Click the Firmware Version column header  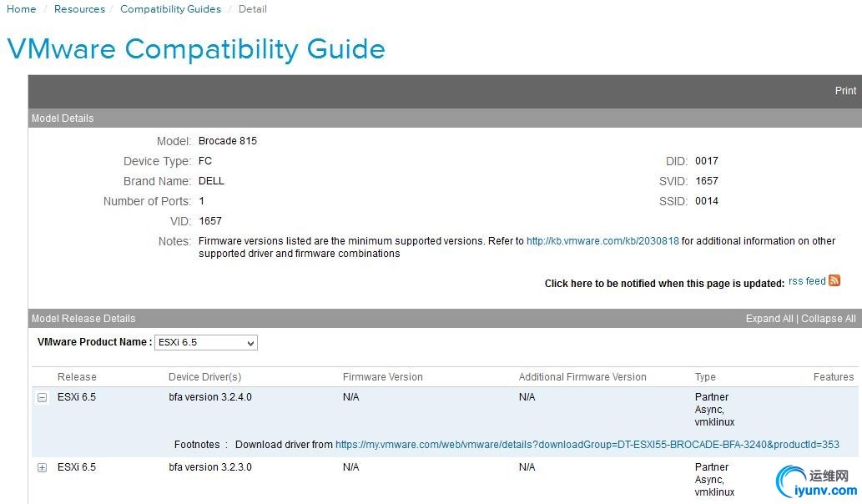[x=383, y=377]
